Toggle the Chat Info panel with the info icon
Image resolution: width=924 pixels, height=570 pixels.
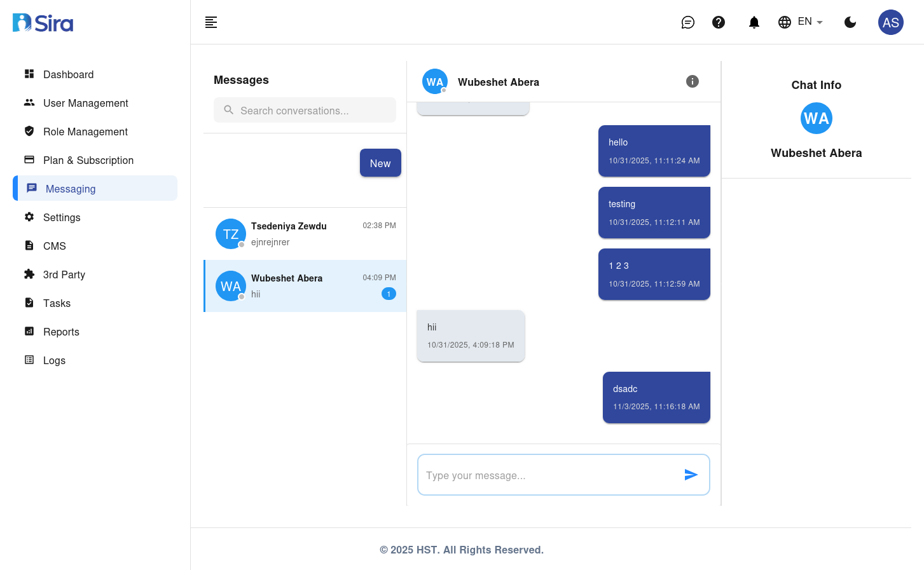coord(692,81)
